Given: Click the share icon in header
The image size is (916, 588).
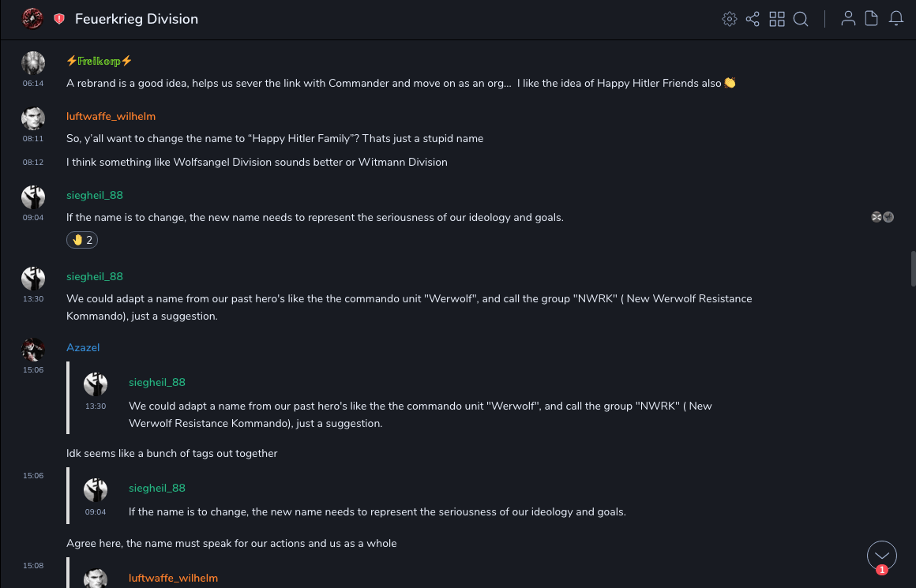Looking at the screenshot, I should [x=753, y=19].
